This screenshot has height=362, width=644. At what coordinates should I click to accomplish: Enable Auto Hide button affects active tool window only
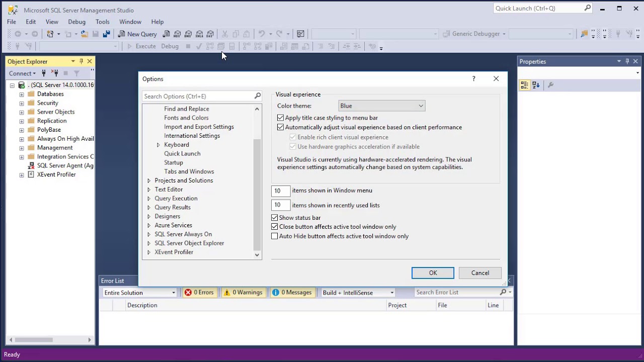tap(275, 236)
